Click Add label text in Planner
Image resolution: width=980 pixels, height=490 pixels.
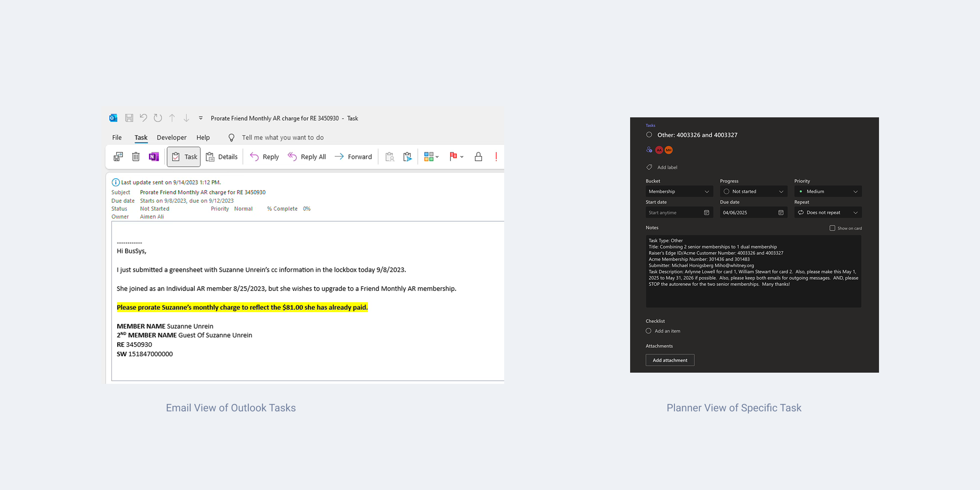[667, 167]
